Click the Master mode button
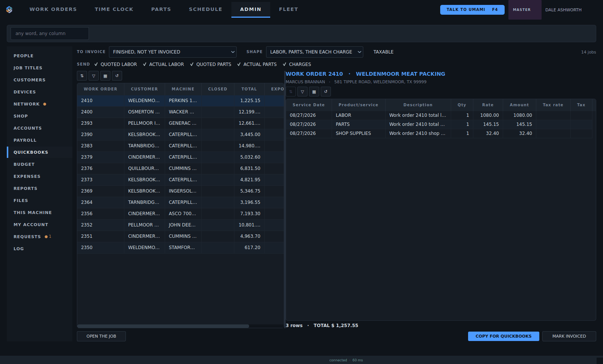Viewport: 603px width, 364px height. tap(525, 10)
